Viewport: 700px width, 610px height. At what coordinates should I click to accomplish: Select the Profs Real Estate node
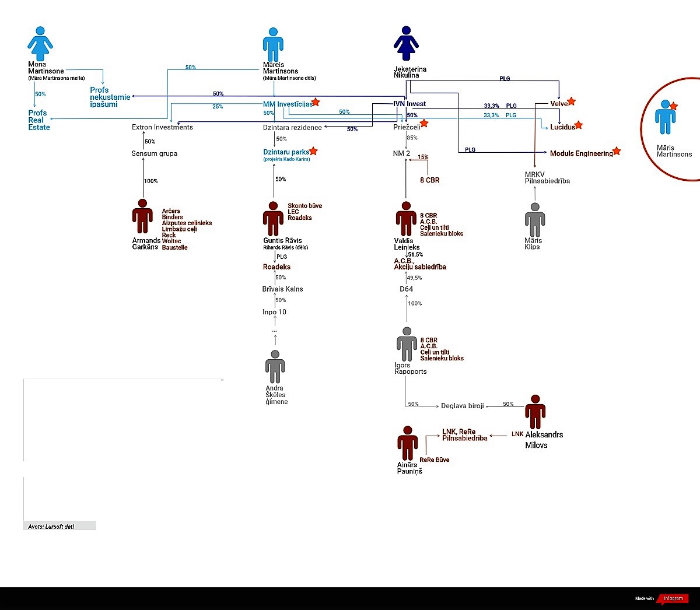click(x=39, y=120)
